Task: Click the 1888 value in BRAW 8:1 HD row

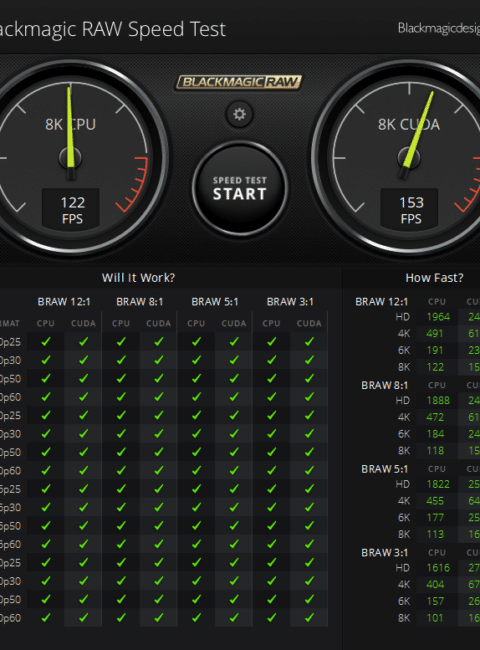Action: (x=438, y=400)
